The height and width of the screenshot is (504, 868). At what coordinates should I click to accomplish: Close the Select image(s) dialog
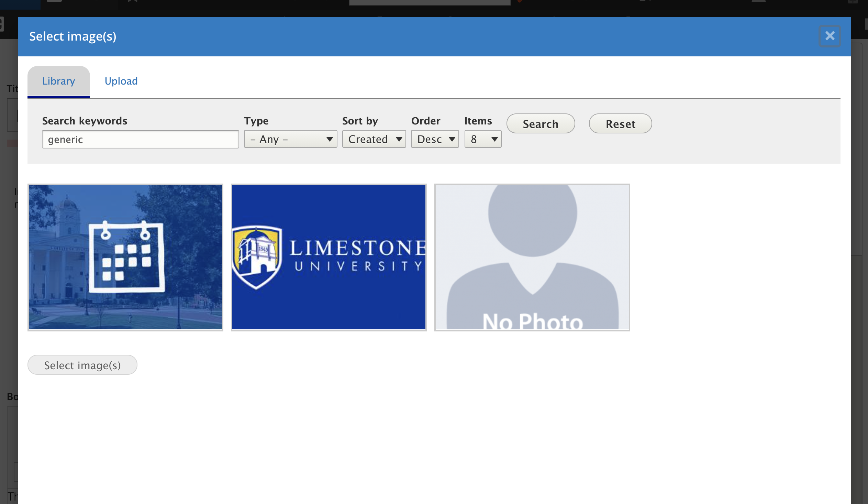click(x=830, y=36)
